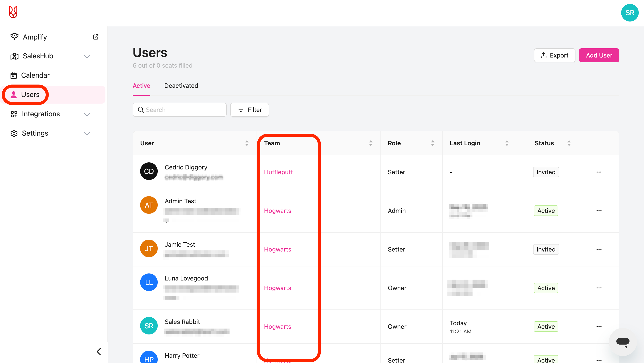This screenshot has width=644, height=363.
Task: Collapse the sidebar with the arrow
Action: tap(99, 351)
